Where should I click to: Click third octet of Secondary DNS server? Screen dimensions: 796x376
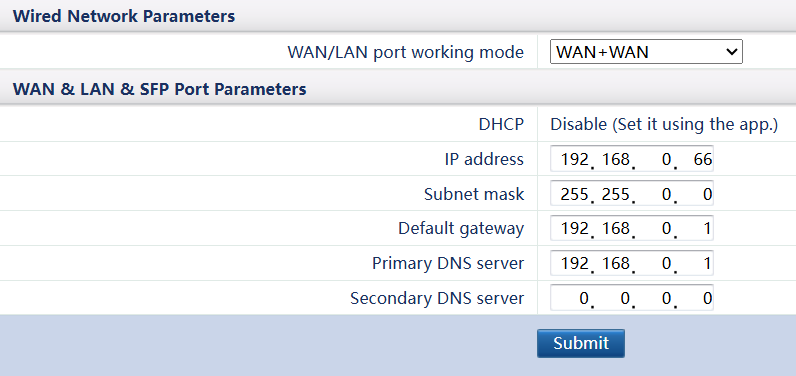[654, 298]
